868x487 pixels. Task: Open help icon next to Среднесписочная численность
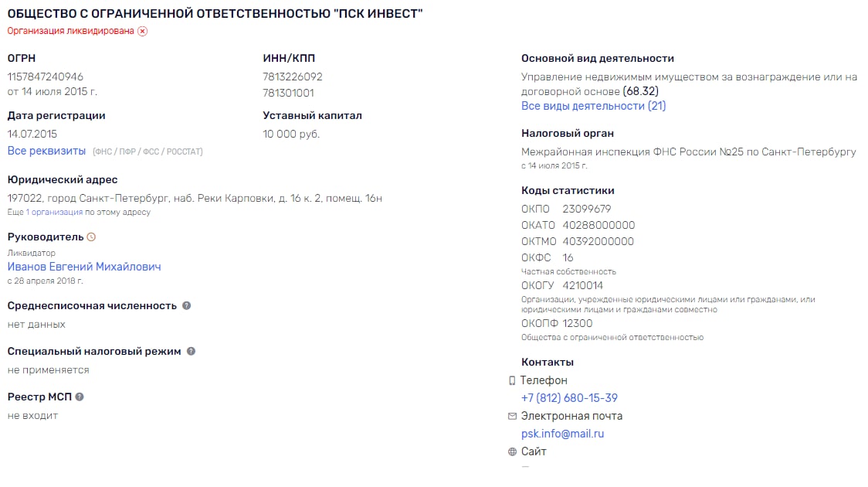coord(187,306)
